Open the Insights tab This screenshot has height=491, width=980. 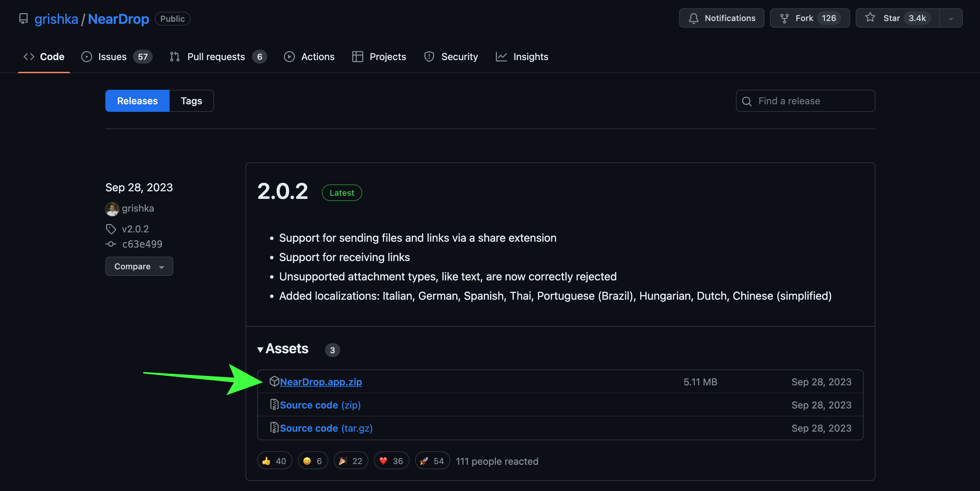(521, 57)
